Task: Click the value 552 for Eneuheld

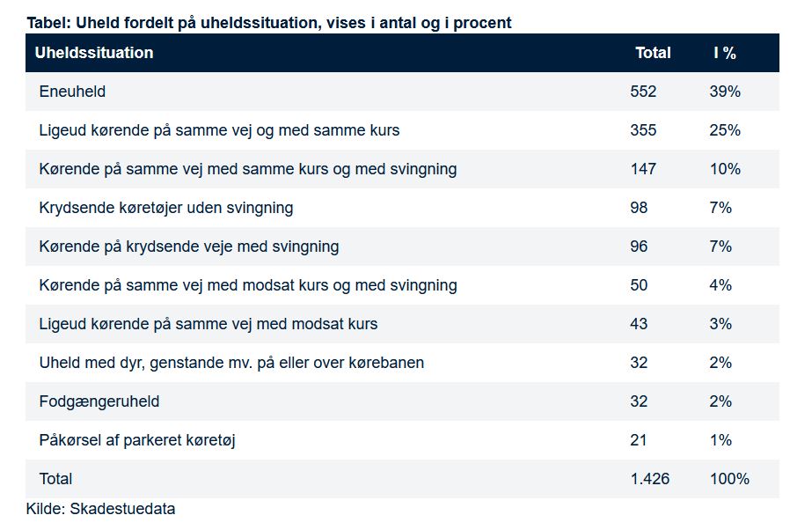Action: click(643, 92)
